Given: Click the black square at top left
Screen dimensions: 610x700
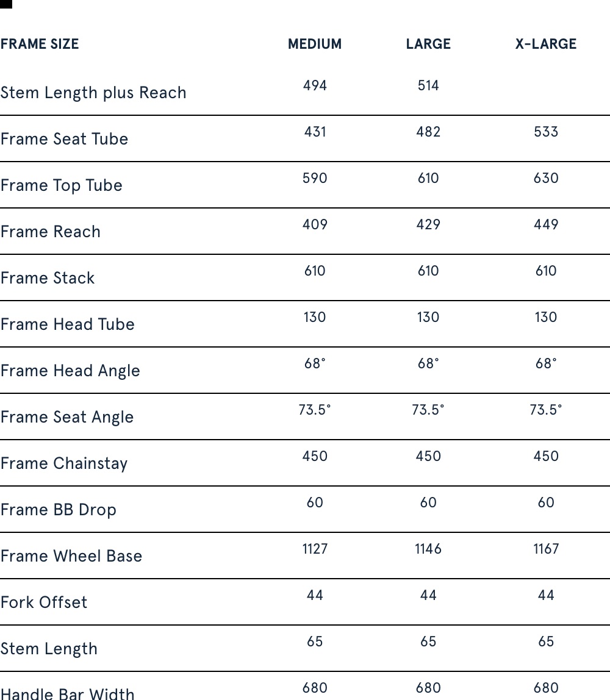Looking at the screenshot, I should pyautogui.click(x=5, y=4).
